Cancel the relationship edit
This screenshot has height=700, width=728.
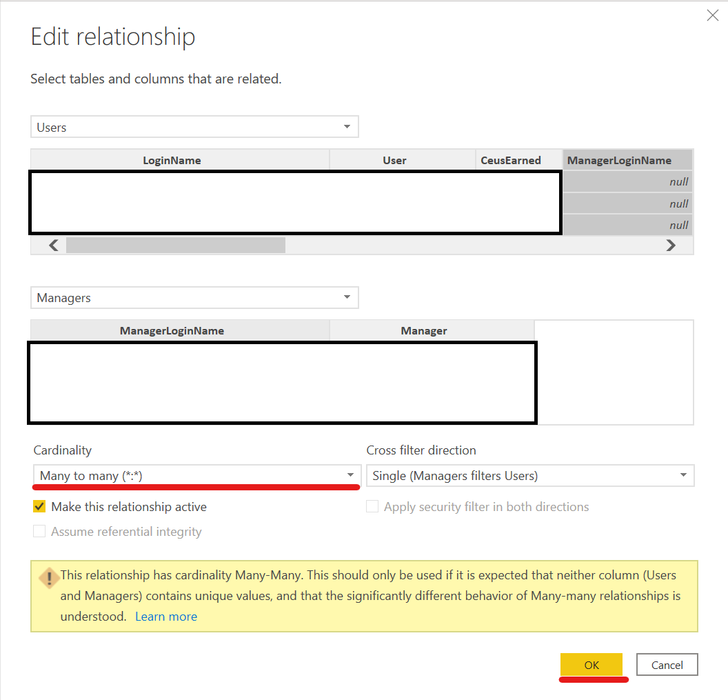(667, 665)
